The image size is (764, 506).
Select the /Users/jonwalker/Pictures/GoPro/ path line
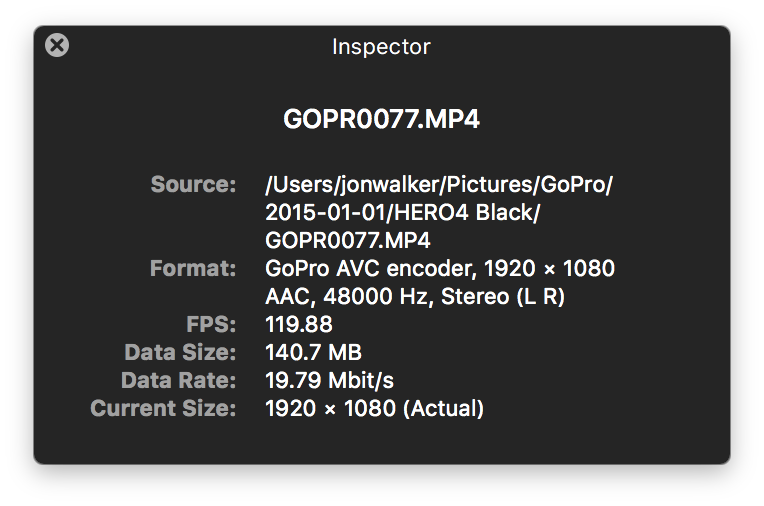[x=439, y=185]
